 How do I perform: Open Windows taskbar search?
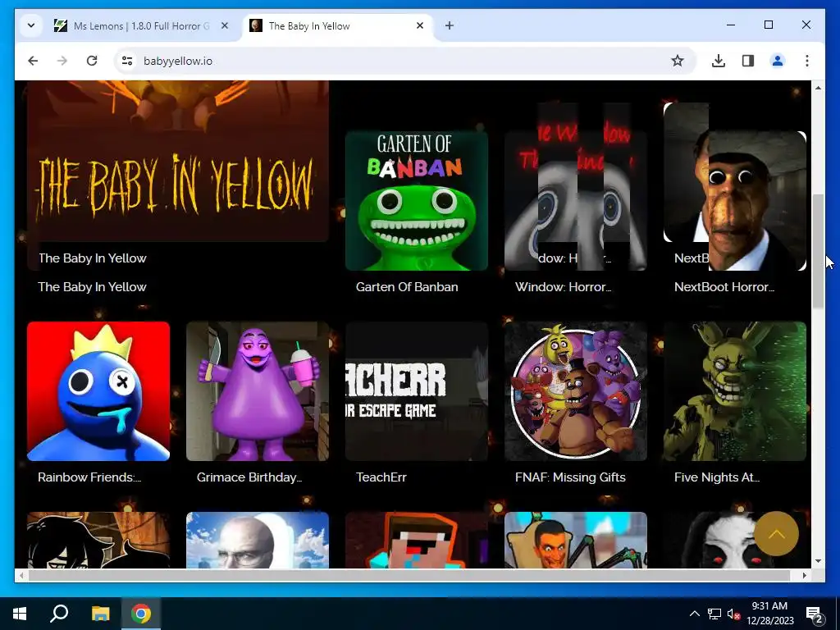[x=59, y=614]
